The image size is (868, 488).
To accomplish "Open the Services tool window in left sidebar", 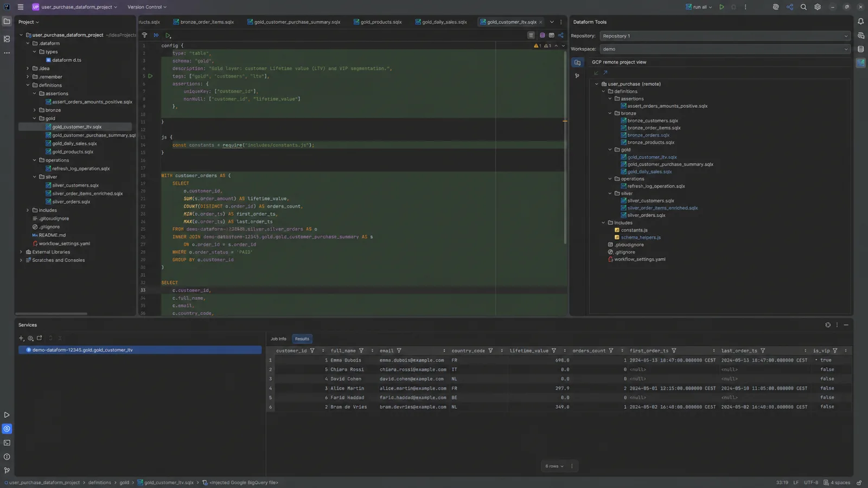I will click(7, 429).
